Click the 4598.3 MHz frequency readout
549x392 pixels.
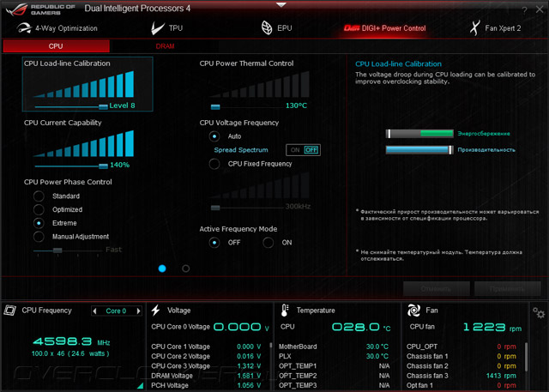(x=71, y=341)
